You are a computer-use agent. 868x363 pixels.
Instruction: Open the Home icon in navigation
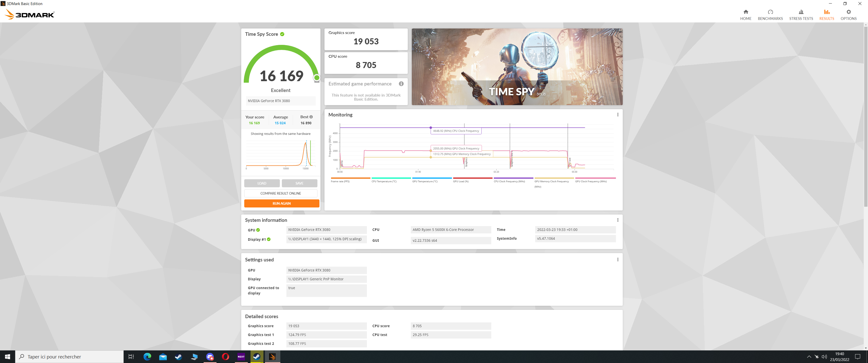click(x=745, y=12)
